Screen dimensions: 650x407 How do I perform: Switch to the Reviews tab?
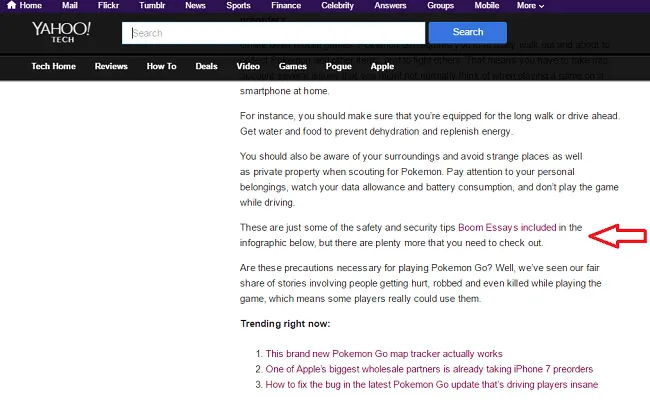[112, 67]
